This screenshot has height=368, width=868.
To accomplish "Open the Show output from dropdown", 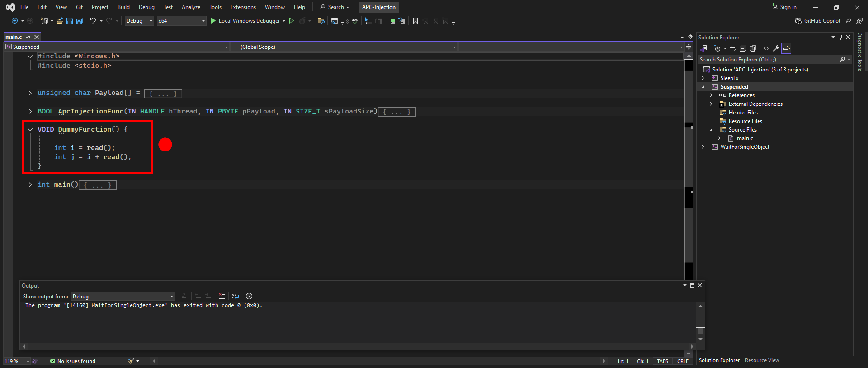I will pos(123,297).
